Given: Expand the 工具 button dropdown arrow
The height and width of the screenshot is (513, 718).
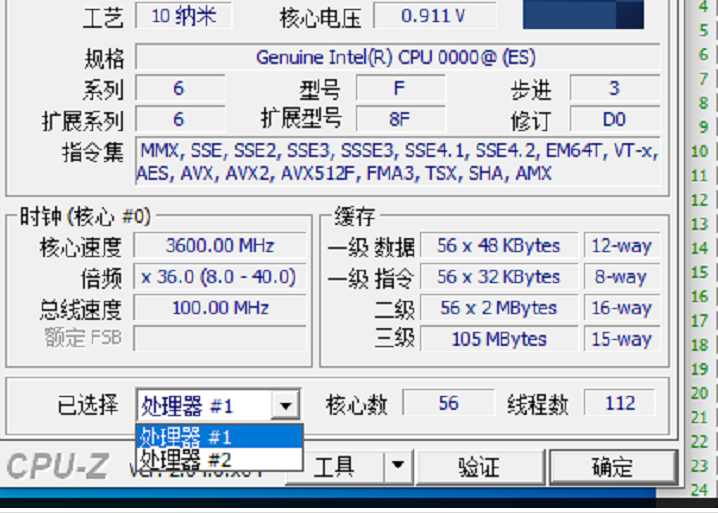Looking at the screenshot, I should click(x=398, y=466).
